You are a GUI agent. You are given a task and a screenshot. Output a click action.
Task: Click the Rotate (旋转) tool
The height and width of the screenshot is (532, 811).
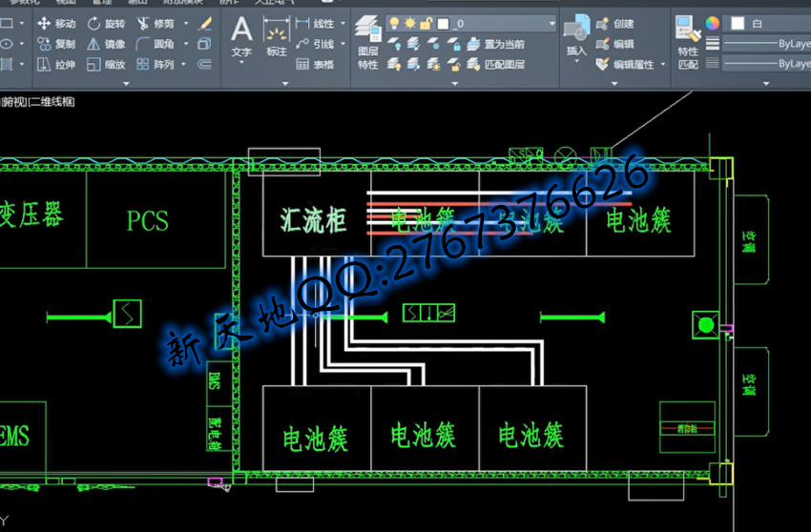click(x=106, y=24)
